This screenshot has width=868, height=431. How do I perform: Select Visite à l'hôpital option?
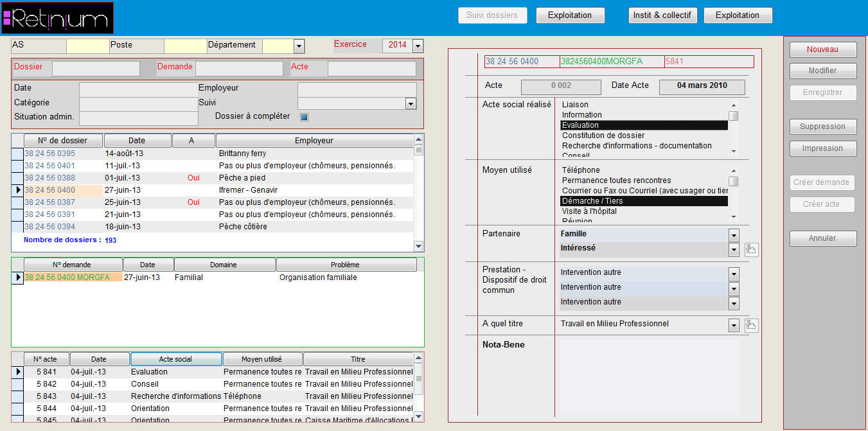point(644,211)
